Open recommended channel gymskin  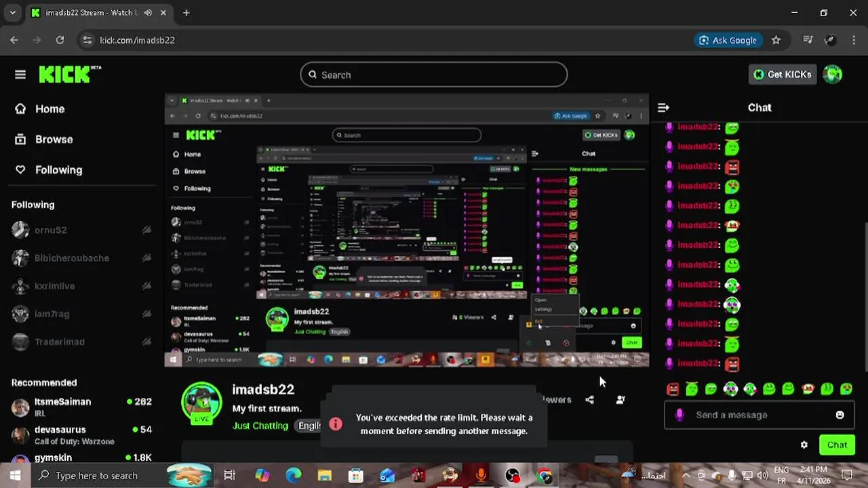coord(81,458)
